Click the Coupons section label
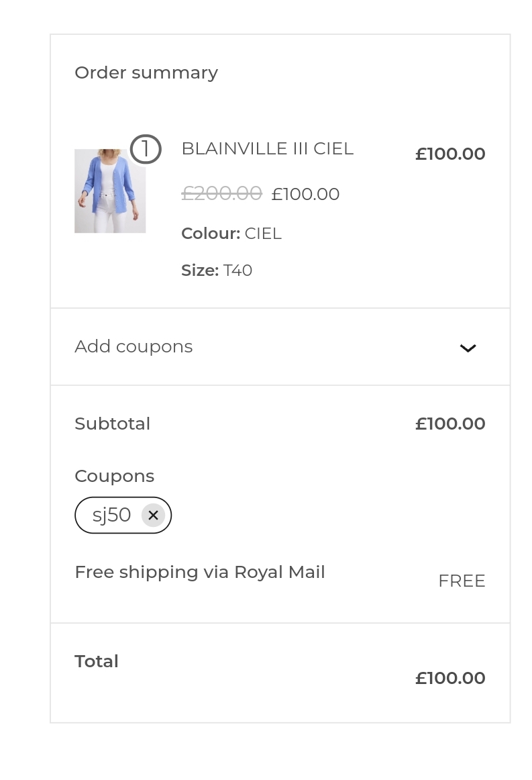 pos(114,476)
